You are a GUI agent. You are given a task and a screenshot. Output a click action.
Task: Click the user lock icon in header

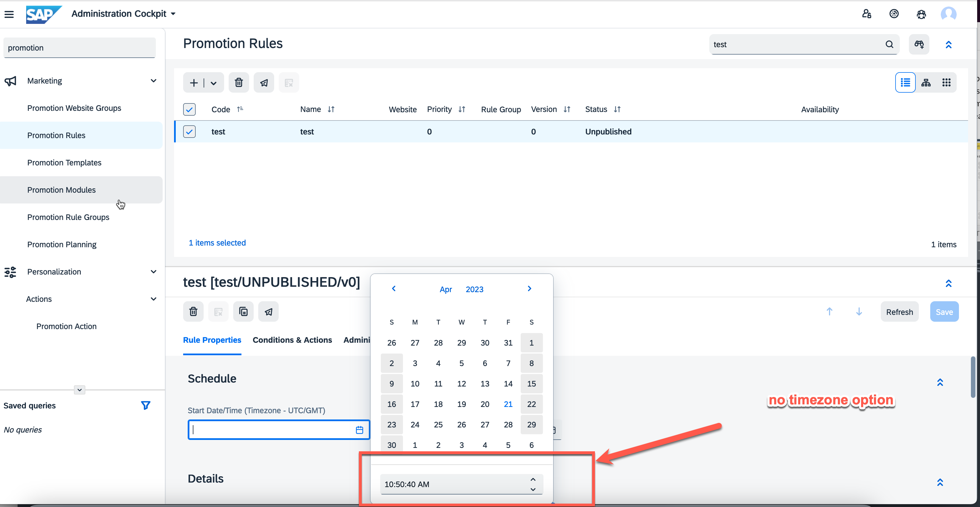point(866,14)
